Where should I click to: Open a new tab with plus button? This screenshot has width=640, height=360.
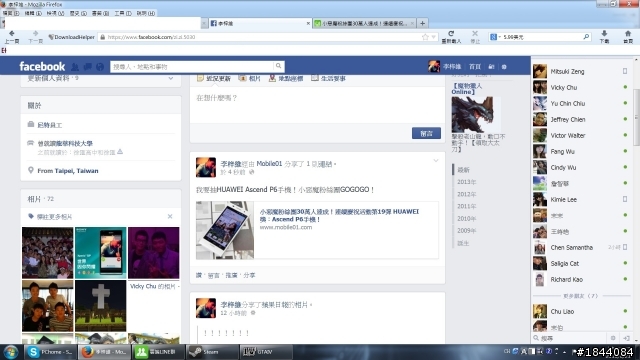(422, 23)
